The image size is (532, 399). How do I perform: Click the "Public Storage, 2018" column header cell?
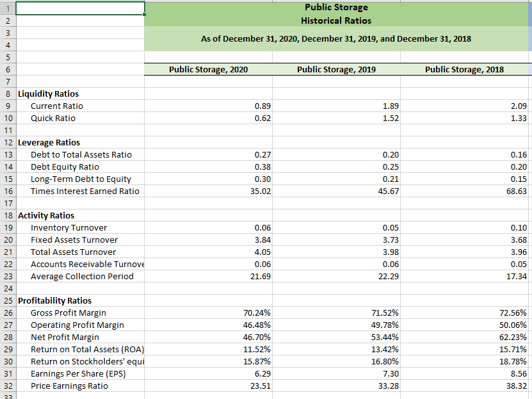pyautogui.click(x=464, y=69)
